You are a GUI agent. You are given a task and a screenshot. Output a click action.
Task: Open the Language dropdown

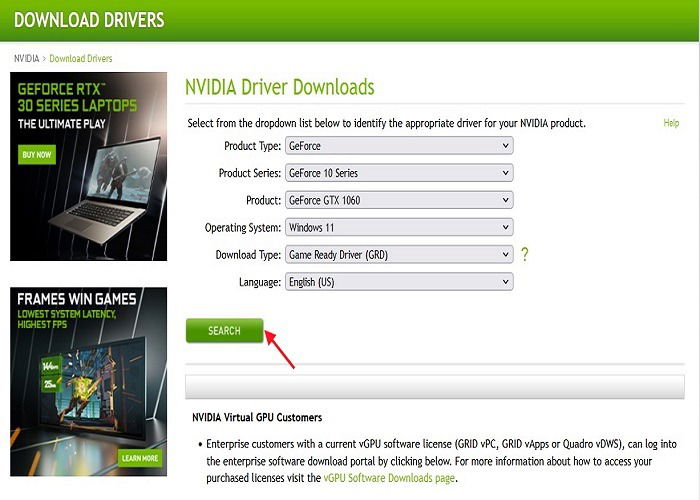[x=399, y=282]
